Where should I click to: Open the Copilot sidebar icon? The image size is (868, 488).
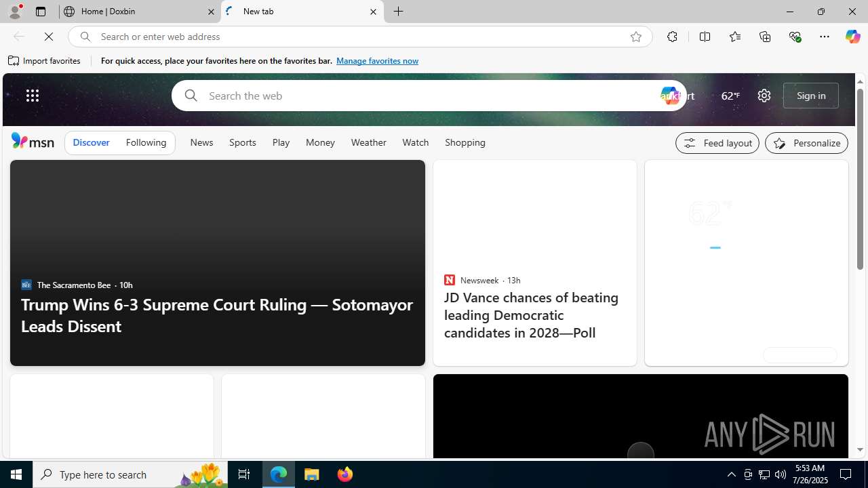click(x=852, y=37)
